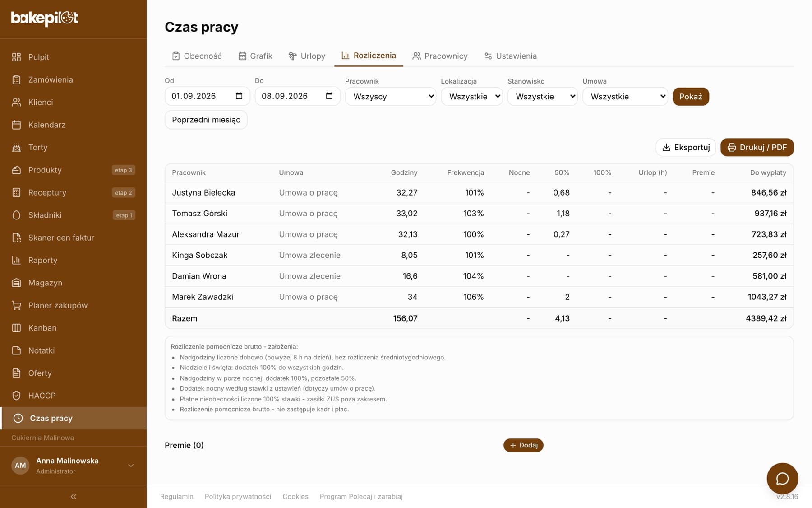The height and width of the screenshot is (508, 812).
Task: Click the Kanban board icon
Action: point(16,328)
